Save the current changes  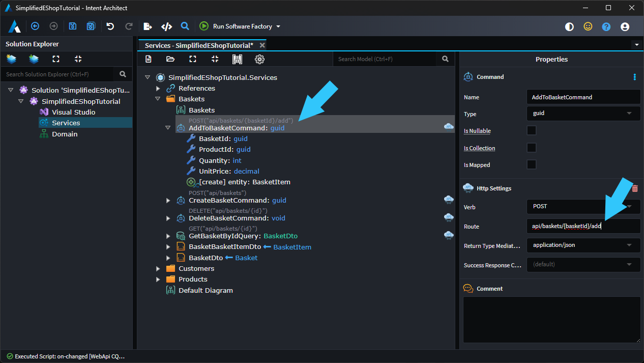(72, 26)
